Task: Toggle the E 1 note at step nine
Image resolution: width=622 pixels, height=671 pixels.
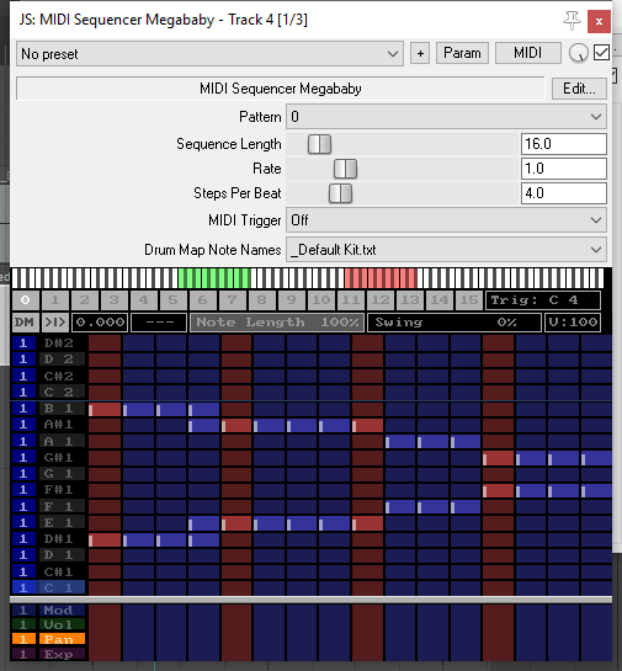Action: pyautogui.click(x=368, y=524)
